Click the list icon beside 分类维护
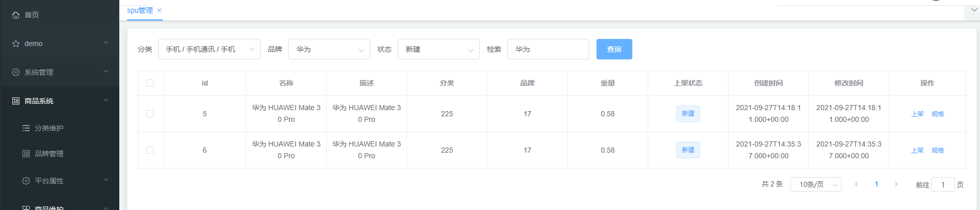Image resolution: width=980 pixels, height=210 pixels. pyautogui.click(x=26, y=128)
